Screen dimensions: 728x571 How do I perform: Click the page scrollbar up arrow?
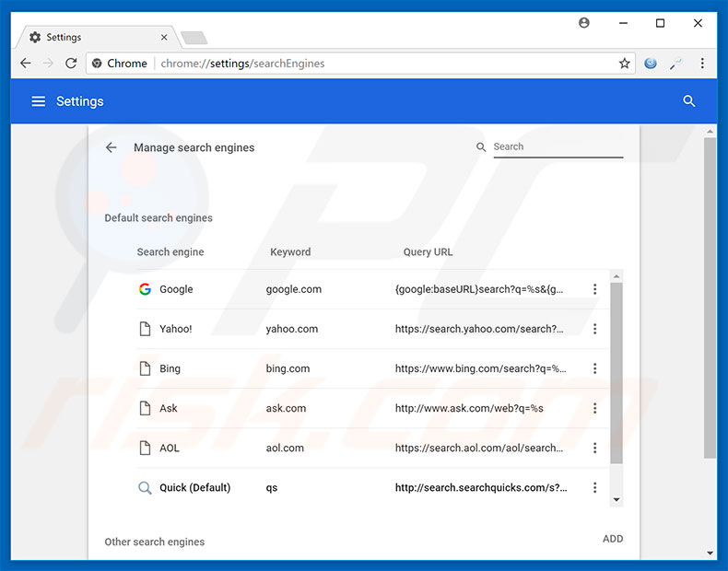click(x=710, y=132)
